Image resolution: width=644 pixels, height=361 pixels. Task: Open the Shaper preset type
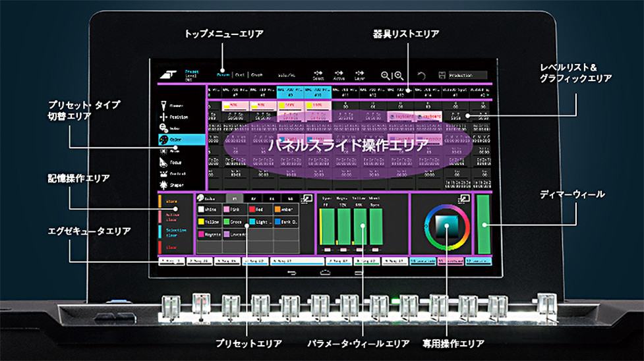pos(163,185)
